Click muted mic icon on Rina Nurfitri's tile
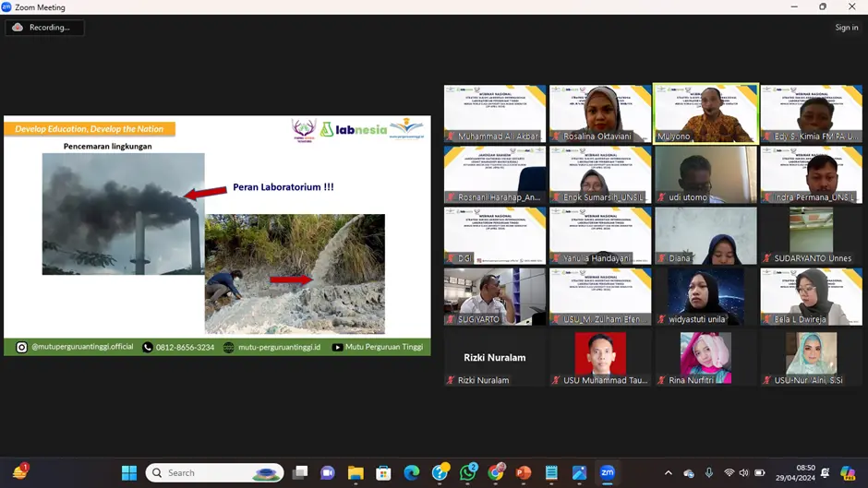Image resolution: width=868 pixels, height=488 pixels. point(661,380)
